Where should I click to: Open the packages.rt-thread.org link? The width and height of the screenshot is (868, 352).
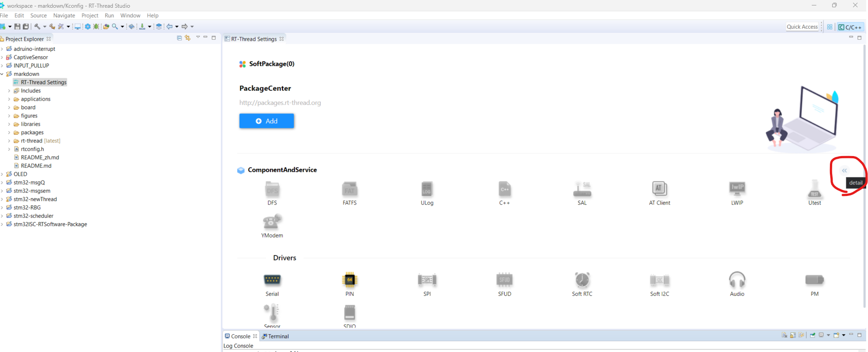(x=280, y=103)
